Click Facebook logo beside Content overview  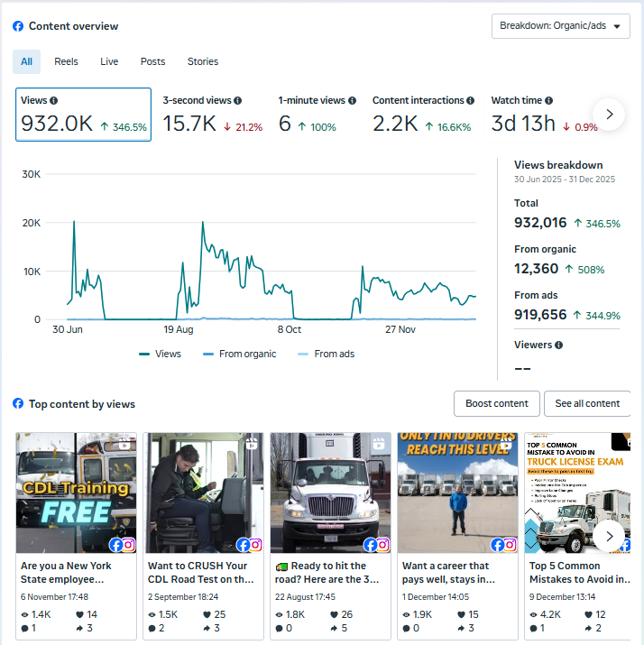(x=18, y=26)
